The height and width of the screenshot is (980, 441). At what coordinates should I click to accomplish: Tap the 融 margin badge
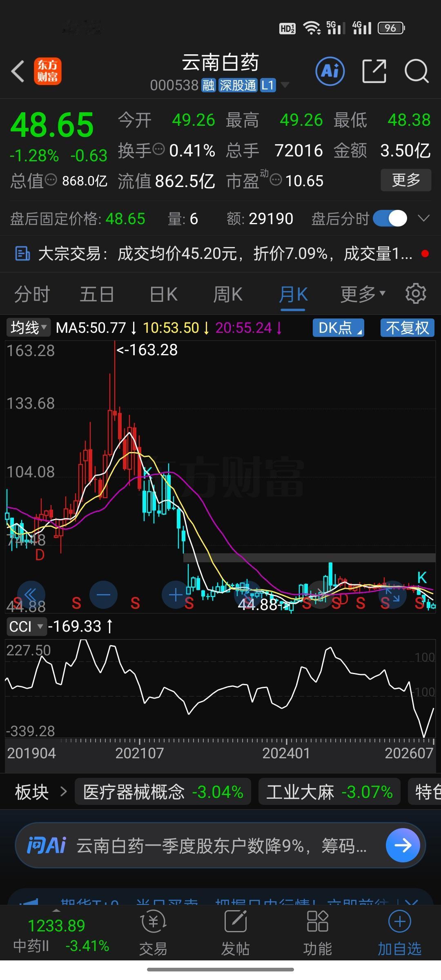[208, 85]
